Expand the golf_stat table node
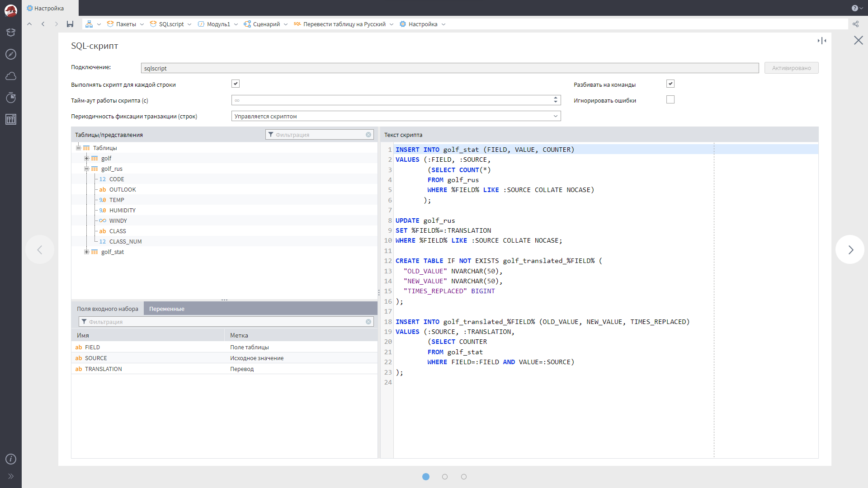Image resolution: width=868 pixels, height=488 pixels. 87,252
